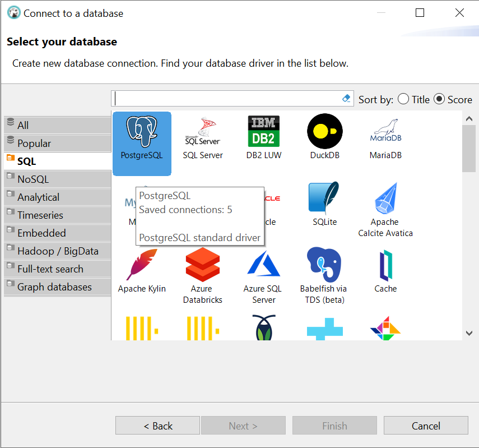Click the Finish button
The width and height of the screenshot is (479, 448).
334,426
